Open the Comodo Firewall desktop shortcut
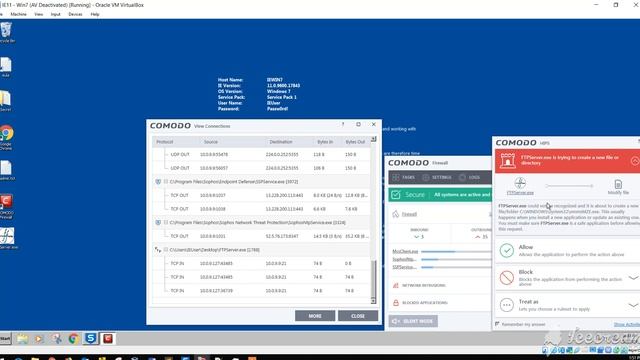640x360 pixels. (x=6, y=207)
